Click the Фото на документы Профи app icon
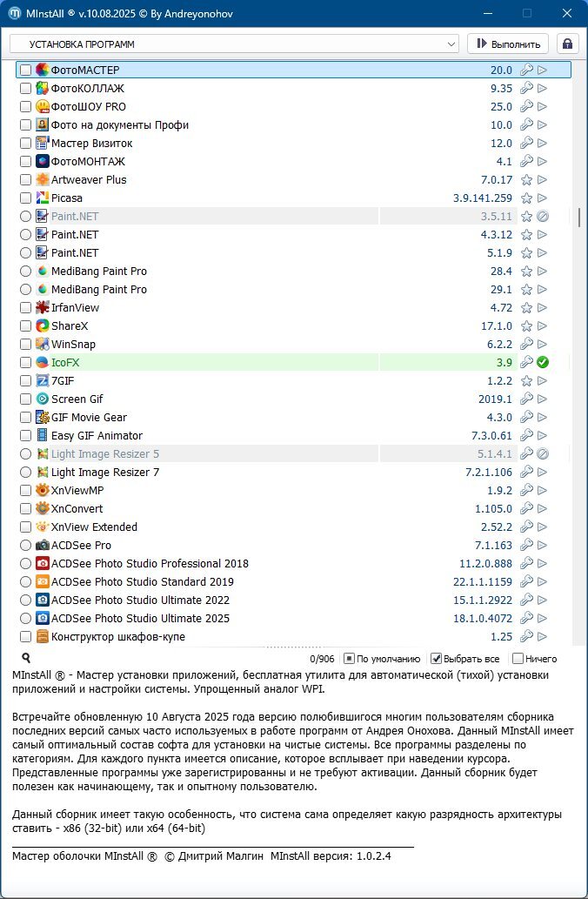 click(x=43, y=125)
